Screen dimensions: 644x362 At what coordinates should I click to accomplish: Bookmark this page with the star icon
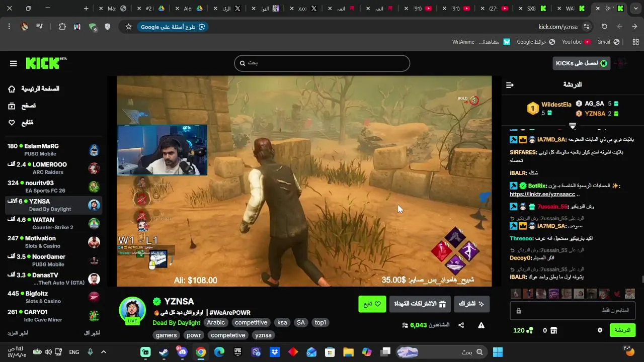pyautogui.click(x=129, y=27)
